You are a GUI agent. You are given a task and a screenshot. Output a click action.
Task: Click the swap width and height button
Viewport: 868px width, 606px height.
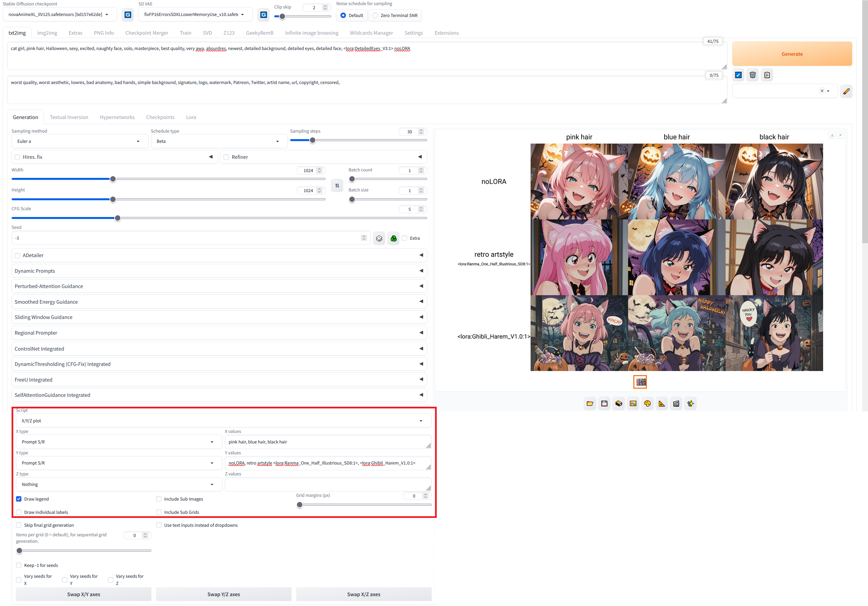(336, 185)
